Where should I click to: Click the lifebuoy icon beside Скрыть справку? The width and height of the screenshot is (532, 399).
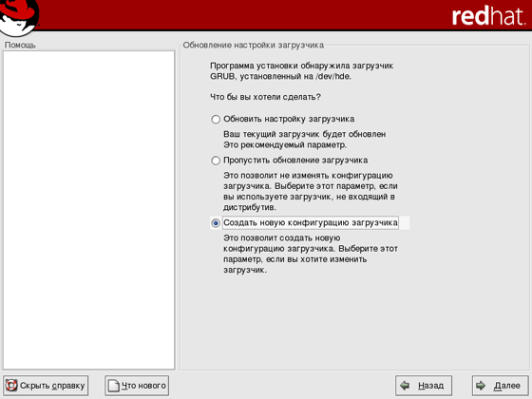tap(11, 386)
